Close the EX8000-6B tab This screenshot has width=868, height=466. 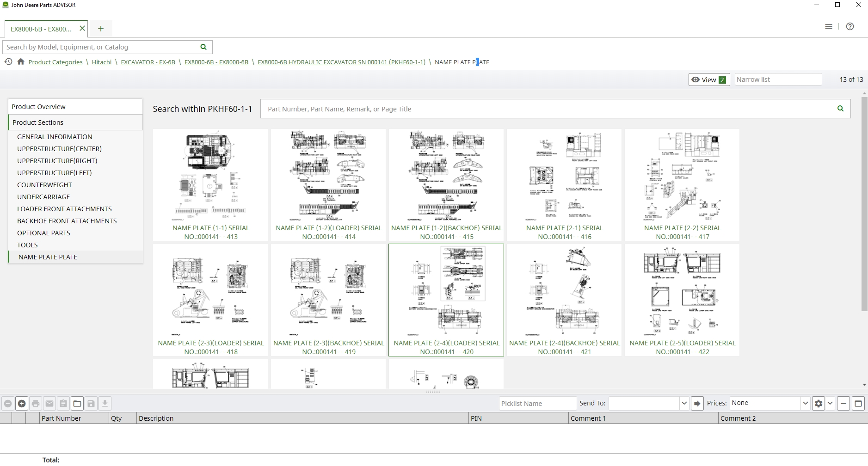[82, 28]
